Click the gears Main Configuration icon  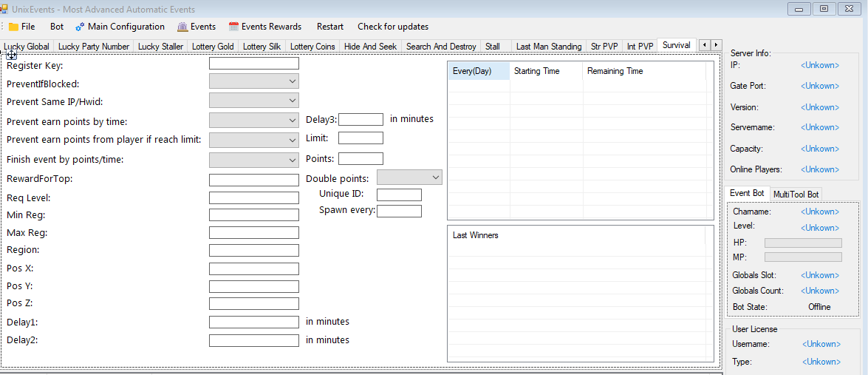(80, 27)
